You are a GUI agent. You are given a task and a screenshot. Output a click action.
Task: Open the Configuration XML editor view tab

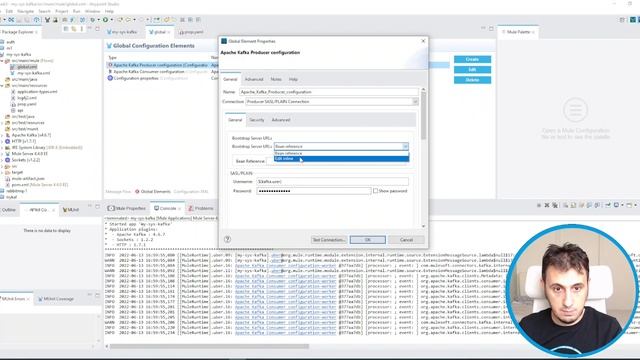[190, 191]
